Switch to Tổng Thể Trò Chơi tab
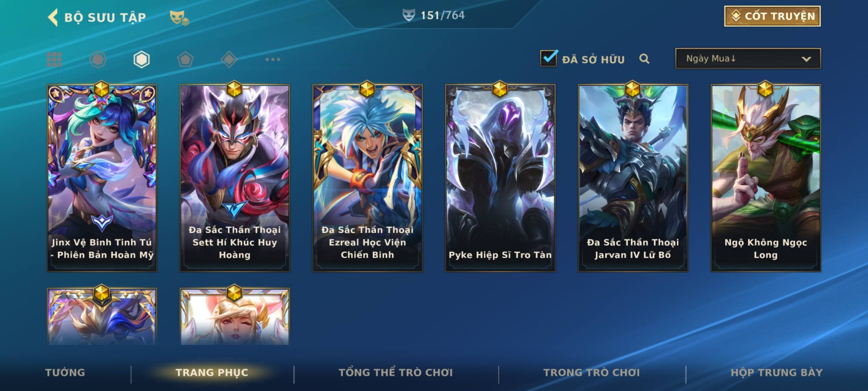The height and width of the screenshot is (391, 868). click(x=396, y=373)
